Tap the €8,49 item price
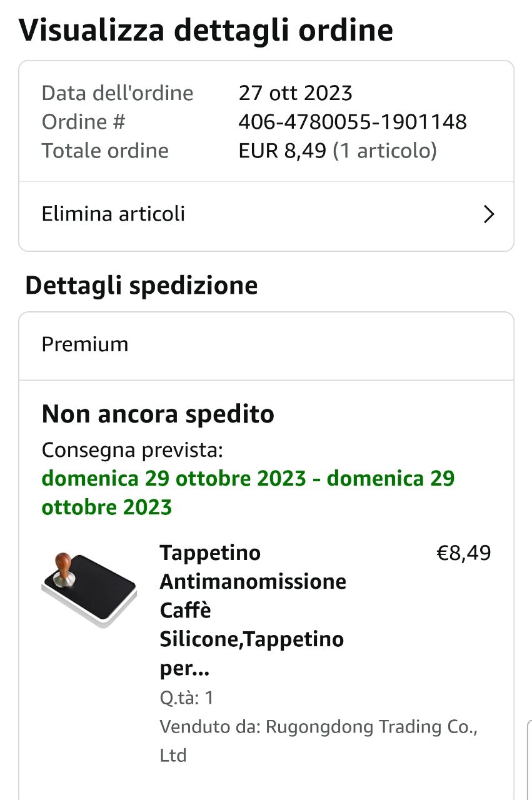 pyautogui.click(x=463, y=553)
